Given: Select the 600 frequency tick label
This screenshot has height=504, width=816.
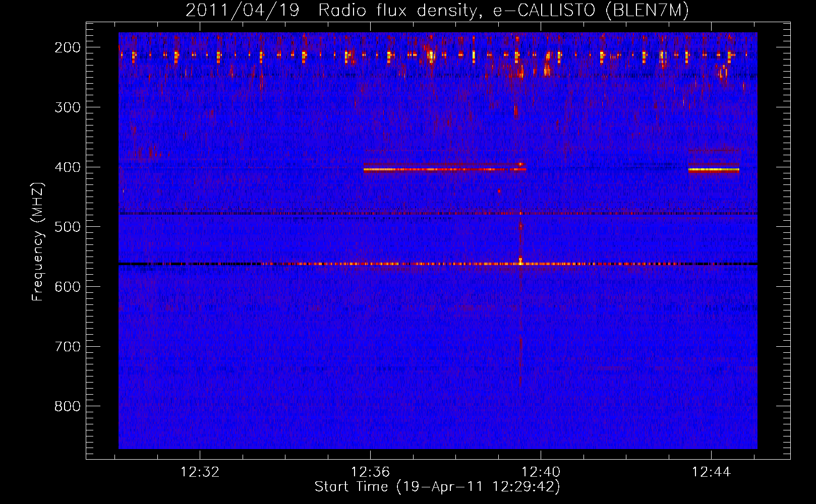Looking at the screenshot, I should pyautogui.click(x=67, y=287).
